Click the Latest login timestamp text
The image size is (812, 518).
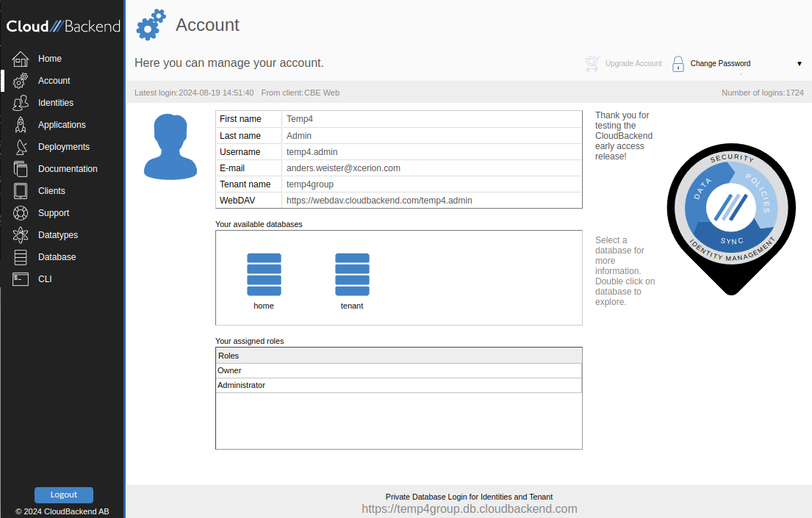pyautogui.click(x=194, y=93)
